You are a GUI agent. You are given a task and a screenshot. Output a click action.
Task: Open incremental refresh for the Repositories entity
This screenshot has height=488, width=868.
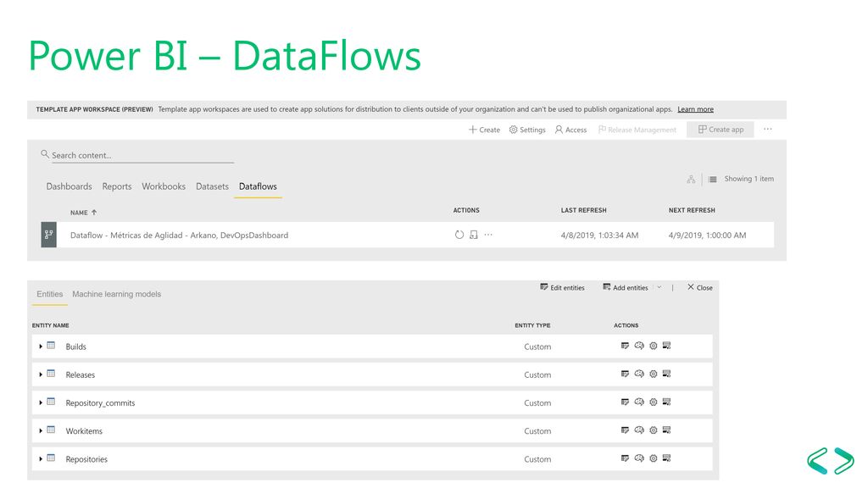point(667,458)
